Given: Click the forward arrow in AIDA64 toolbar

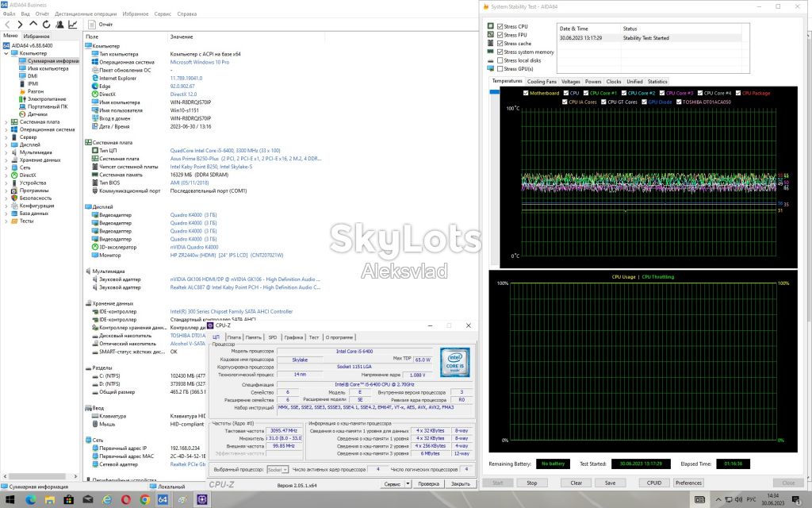Looking at the screenshot, I should click(20, 25).
